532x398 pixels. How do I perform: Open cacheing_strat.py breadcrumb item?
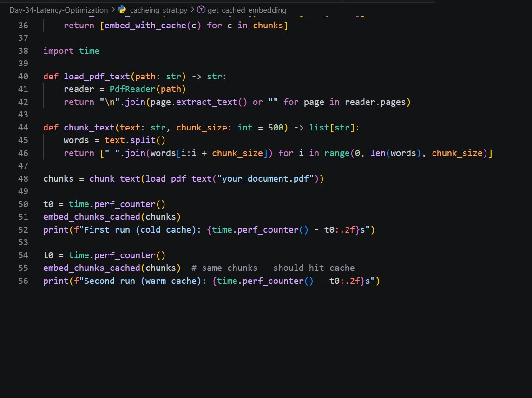[158, 10]
